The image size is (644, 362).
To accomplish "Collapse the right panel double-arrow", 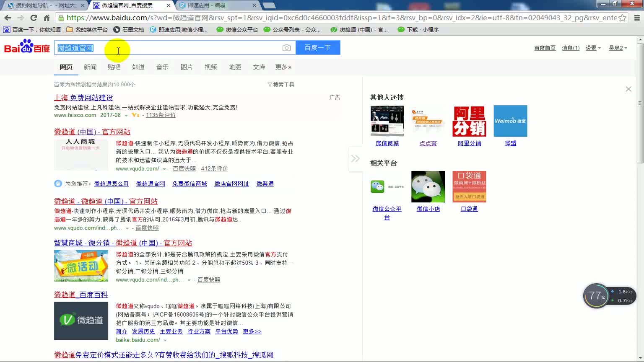I will tap(355, 158).
